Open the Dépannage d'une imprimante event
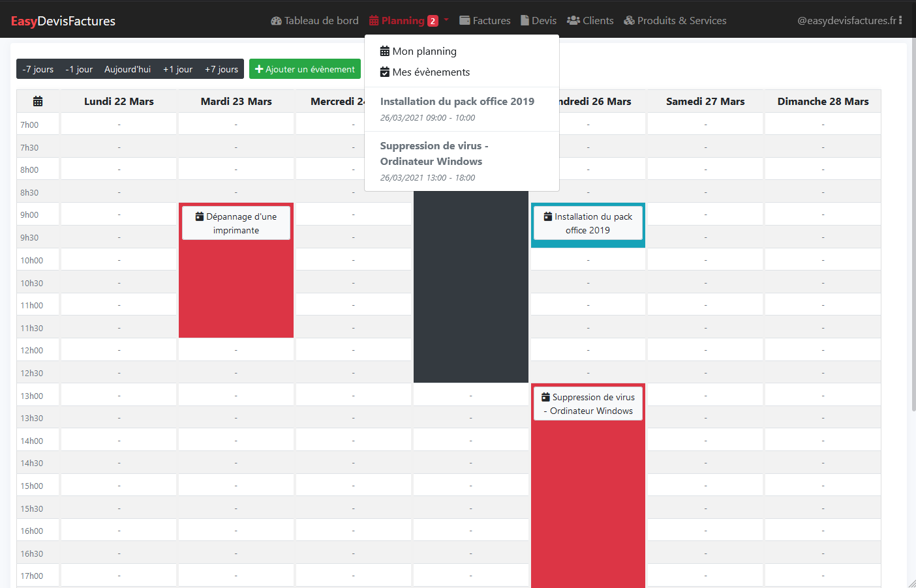916x588 pixels. click(x=236, y=224)
